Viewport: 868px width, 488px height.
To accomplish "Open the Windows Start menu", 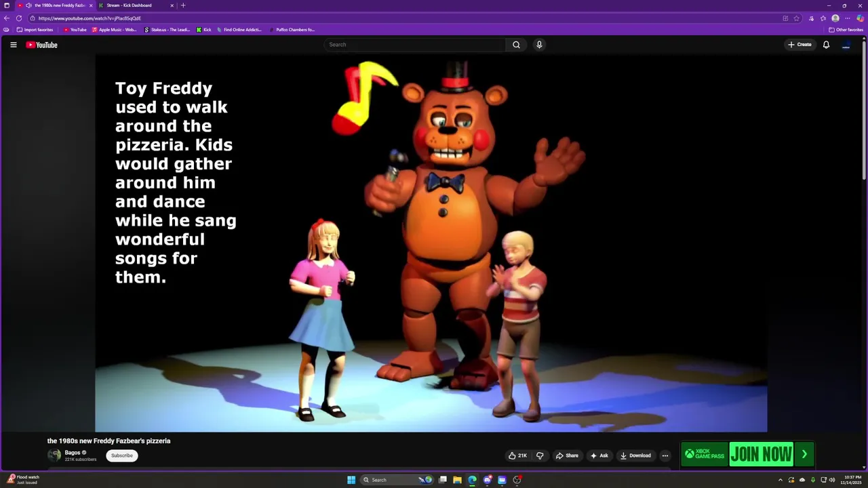I will point(351,480).
